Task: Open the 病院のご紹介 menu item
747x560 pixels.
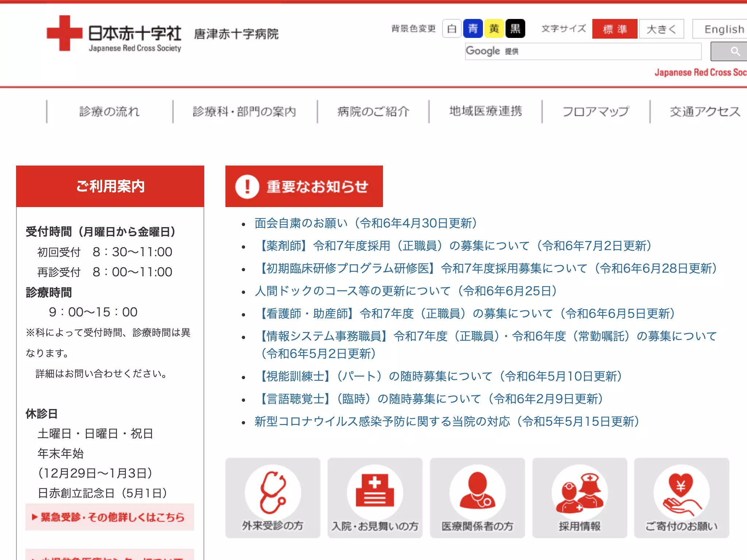Action: tap(373, 112)
